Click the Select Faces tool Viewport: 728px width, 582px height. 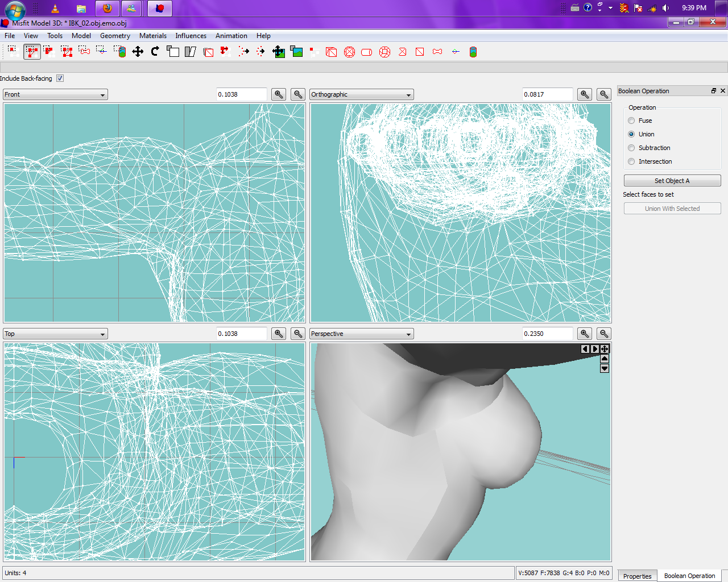(32, 52)
